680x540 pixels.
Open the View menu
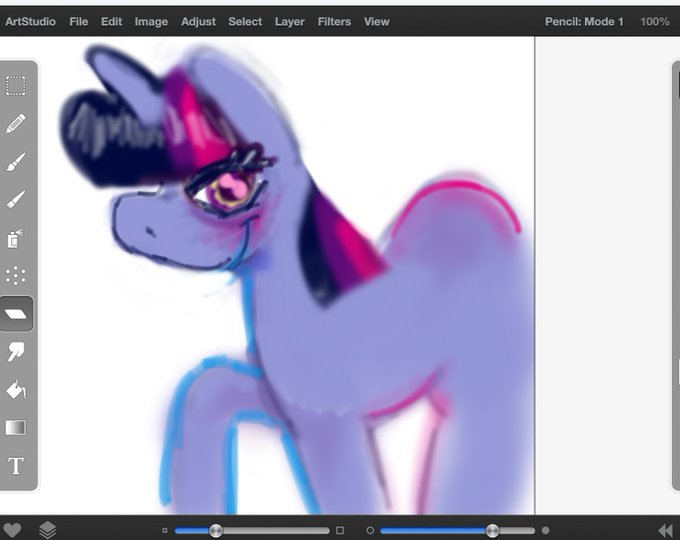click(x=376, y=22)
